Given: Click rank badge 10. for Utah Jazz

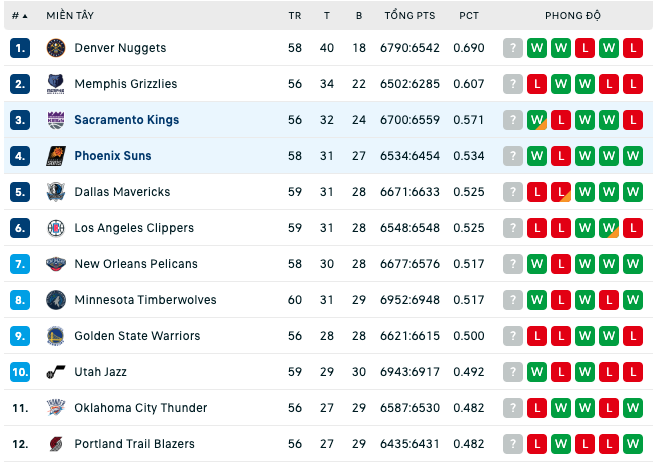Looking at the screenshot, I should 20,372.
